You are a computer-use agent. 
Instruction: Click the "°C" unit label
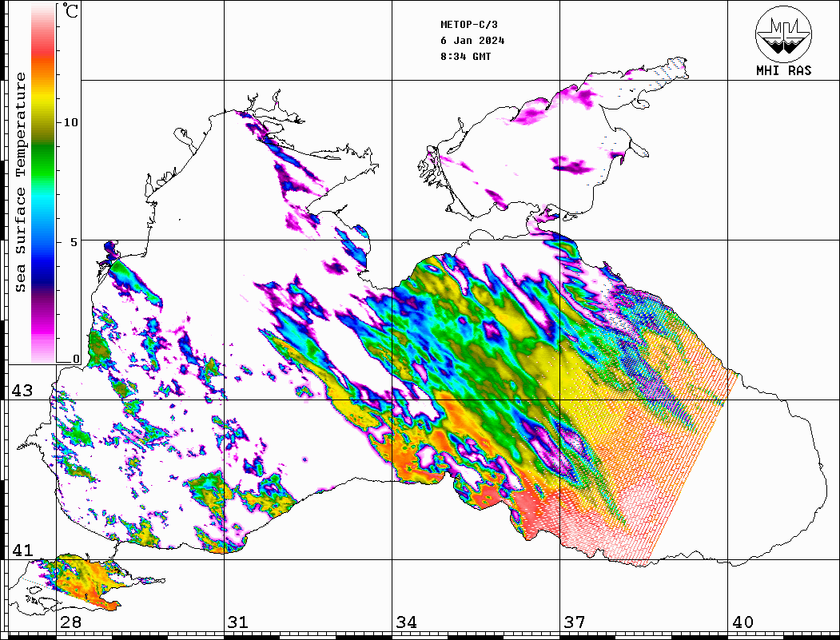click(x=70, y=10)
